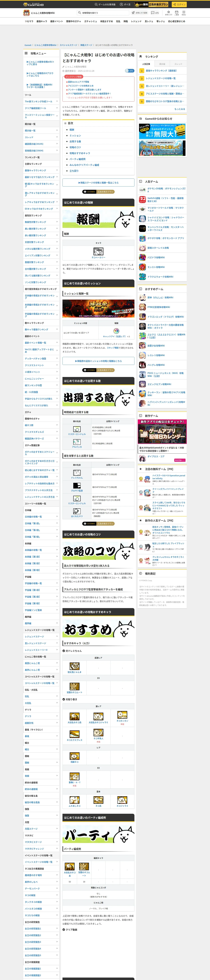Open the Game8 logo home link
The height and width of the screenshot is (980, 210).
[x=34, y=4]
